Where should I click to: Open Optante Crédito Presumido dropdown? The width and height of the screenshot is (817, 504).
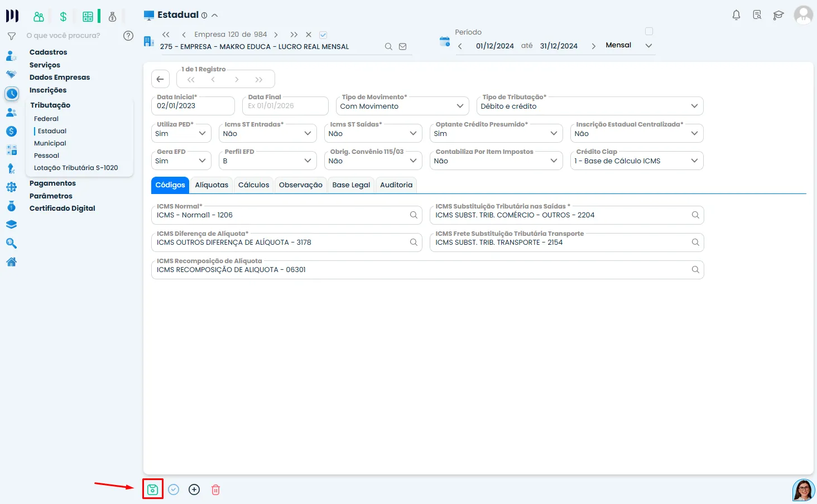pos(496,133)
